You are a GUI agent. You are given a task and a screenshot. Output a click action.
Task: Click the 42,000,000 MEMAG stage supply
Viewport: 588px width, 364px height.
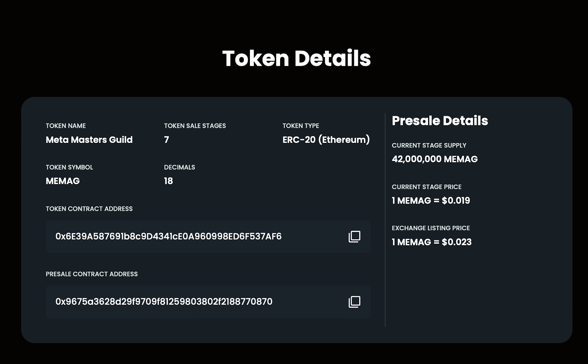[435, 159]
